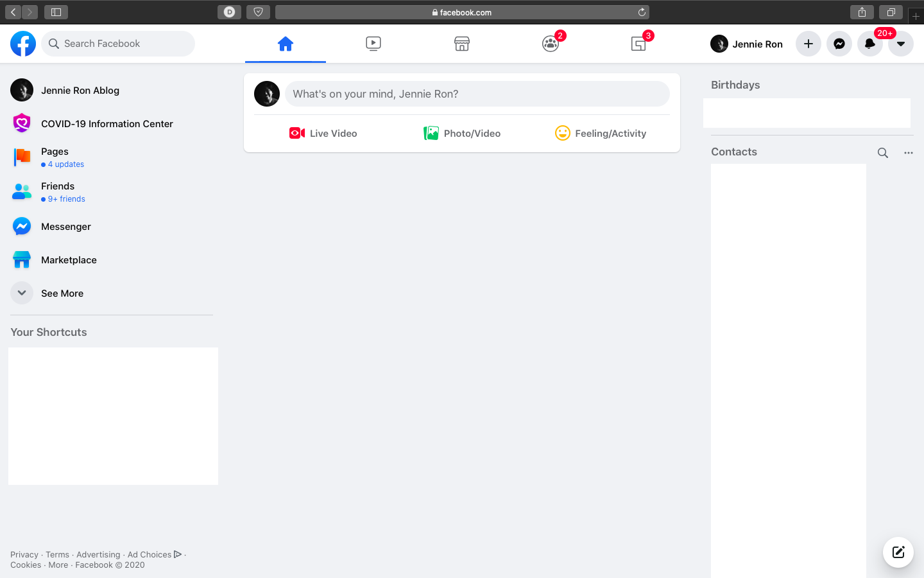Image resolution: width=924 pixels, height=578 pixels.
Task: Click the composer profile picture
Action: pos(267,94)
